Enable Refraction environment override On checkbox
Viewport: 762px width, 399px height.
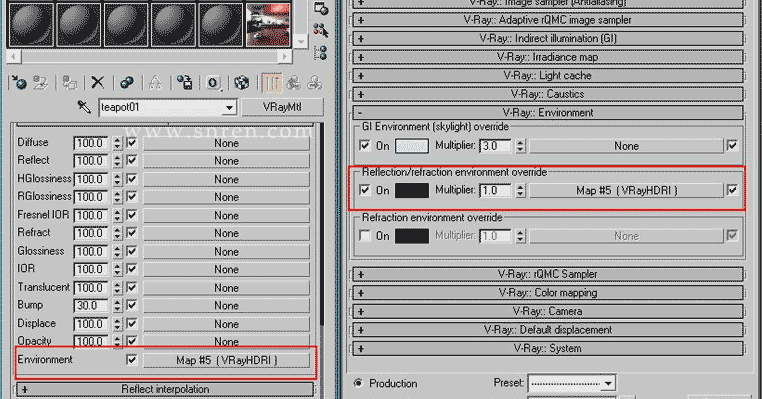(x=365, y=236)
